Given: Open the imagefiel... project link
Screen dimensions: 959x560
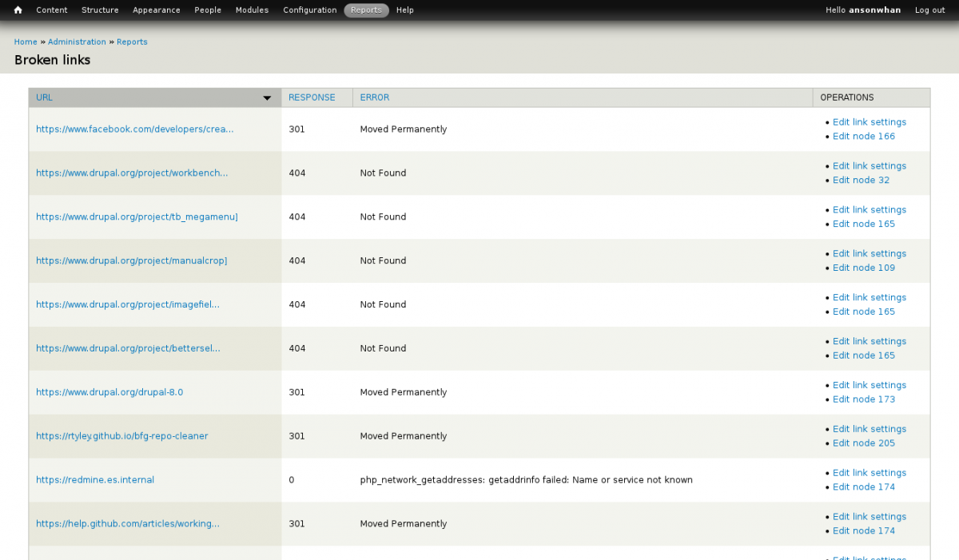Looking at the screenshot, I should [128, 305].
